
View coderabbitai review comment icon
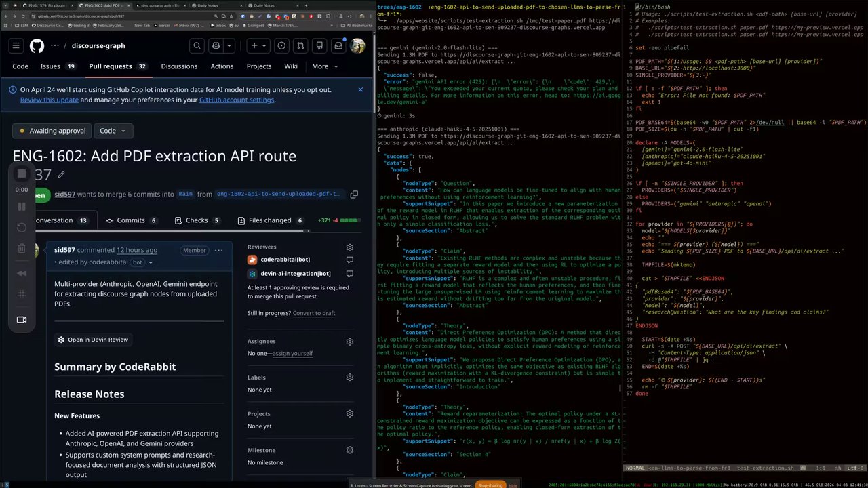pos(350,260)
